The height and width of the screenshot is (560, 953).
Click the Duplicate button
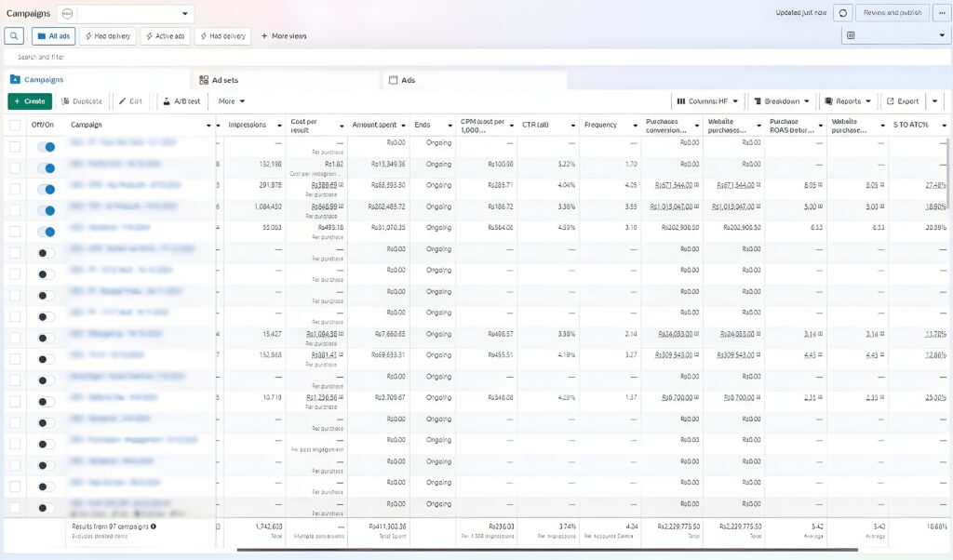(x=82, y=101)
